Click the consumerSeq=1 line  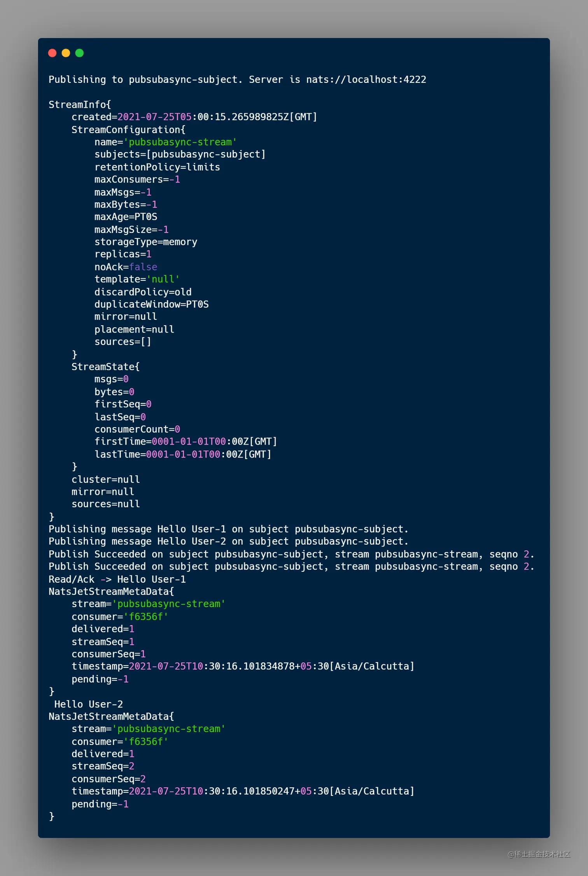108,654
